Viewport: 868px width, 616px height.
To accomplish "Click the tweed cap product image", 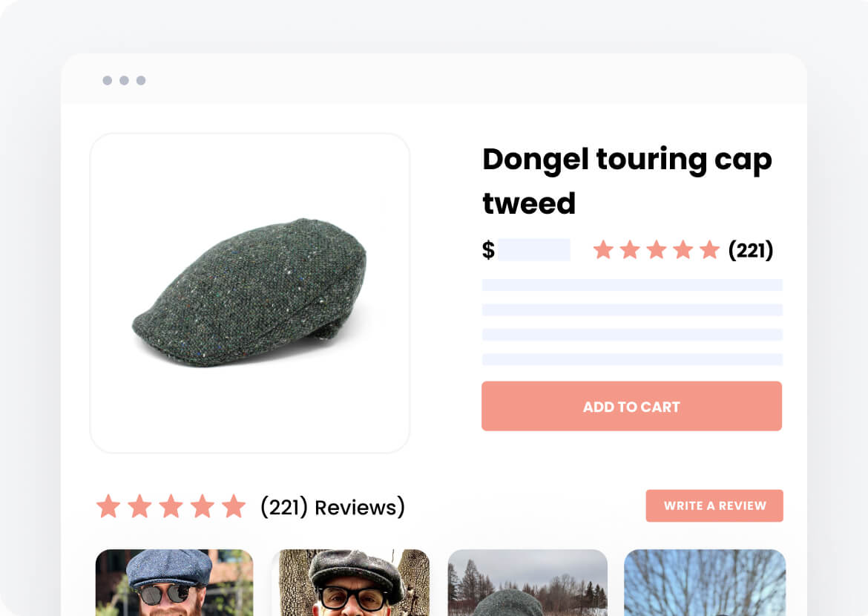I will click(250, 292).
